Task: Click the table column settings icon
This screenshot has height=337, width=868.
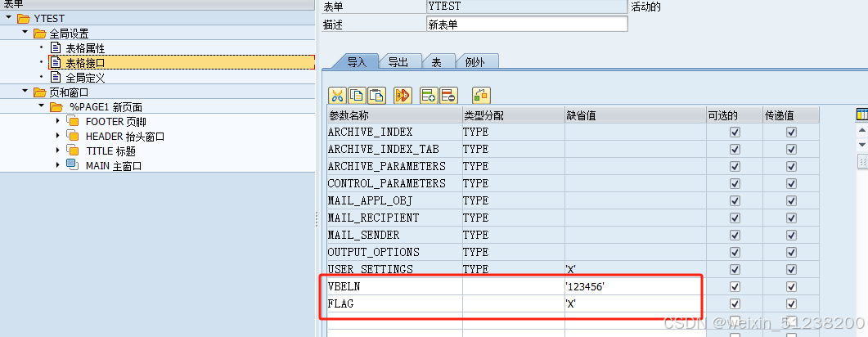Action: 862,115
